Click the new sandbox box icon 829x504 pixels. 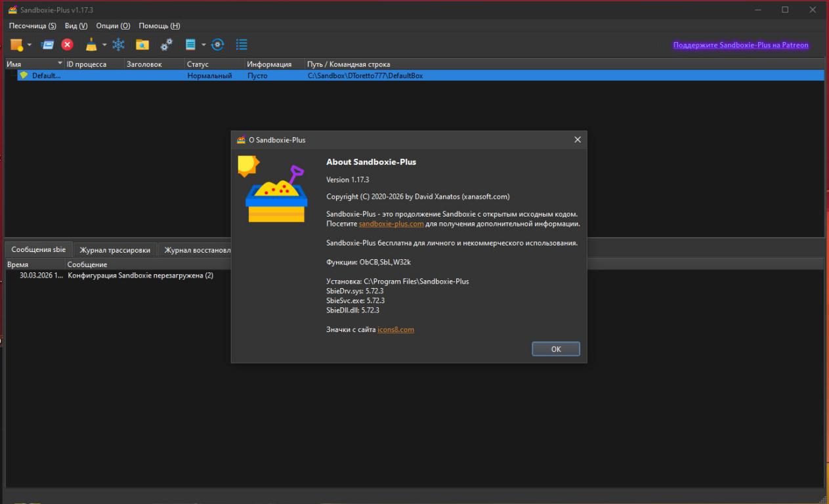(x=16, y=45)
